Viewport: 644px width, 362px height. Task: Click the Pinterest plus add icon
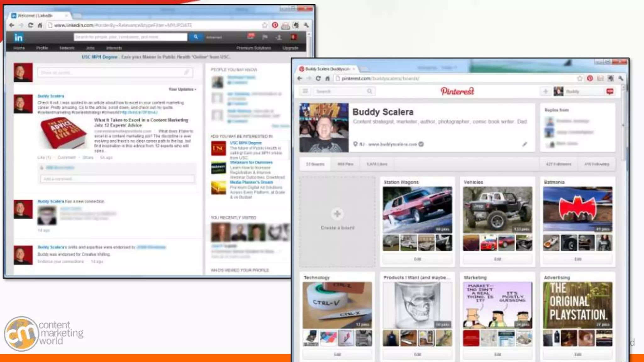pyautogui.click(x=546, y=91)
